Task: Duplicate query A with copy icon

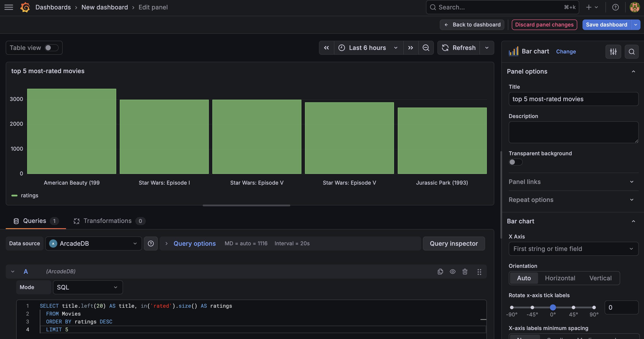Action: (440, 272)
